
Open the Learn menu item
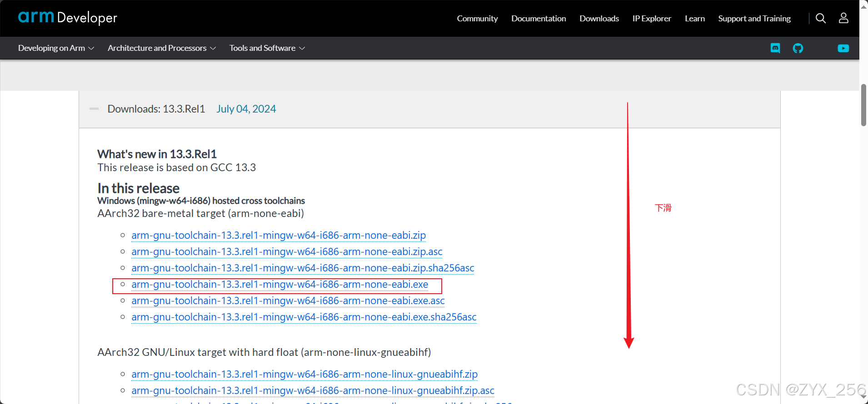pyautogui.click(x=695, y=19)
